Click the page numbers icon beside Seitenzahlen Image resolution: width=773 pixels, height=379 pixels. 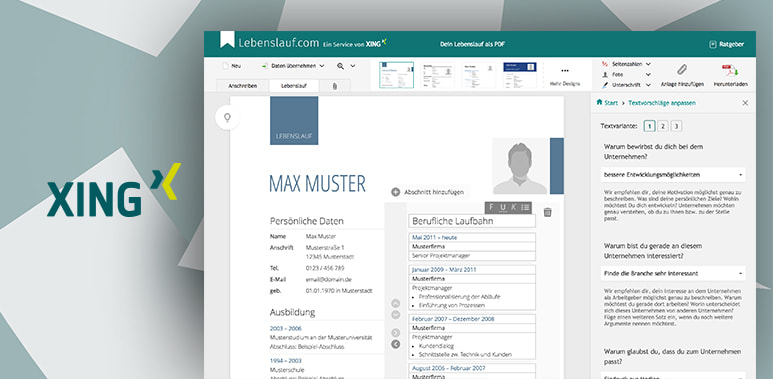point(605,64)
